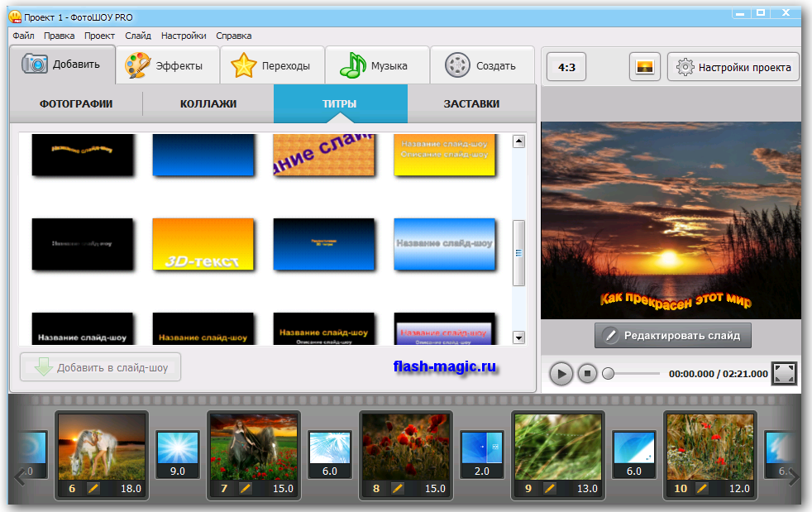Open fullscreen preview mode
This screenshot has height=512, width=812.
[x=783, y=373]
